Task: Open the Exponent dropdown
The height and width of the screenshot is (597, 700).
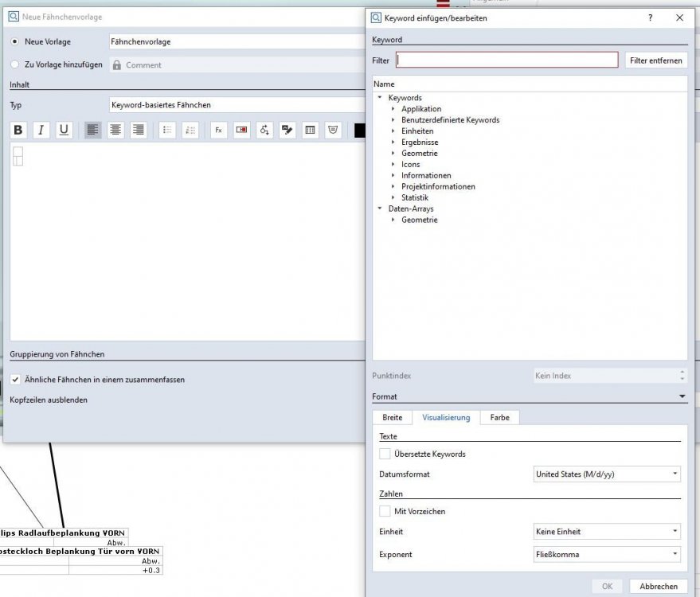Action: tap(607, 554)
